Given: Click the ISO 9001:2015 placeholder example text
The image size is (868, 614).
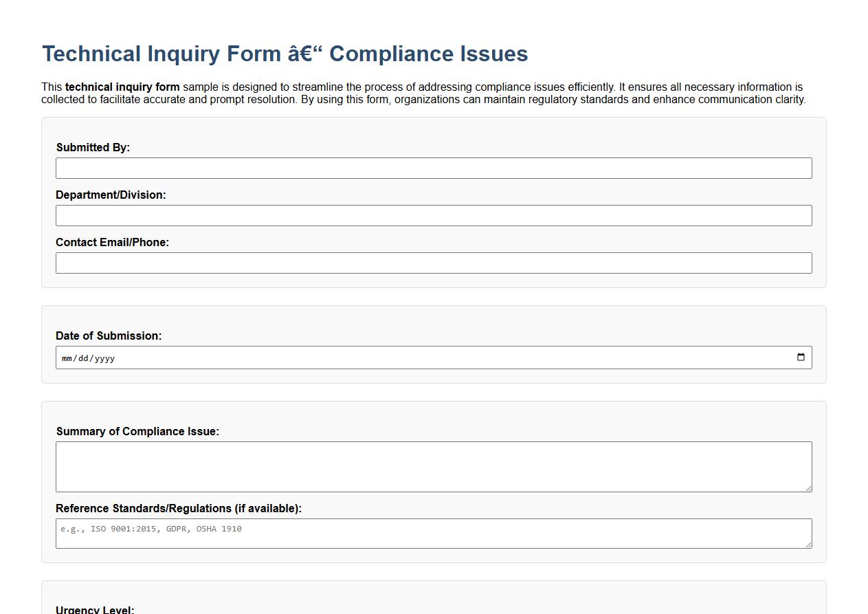Looking at the screenshot, I should pos(151,529).
